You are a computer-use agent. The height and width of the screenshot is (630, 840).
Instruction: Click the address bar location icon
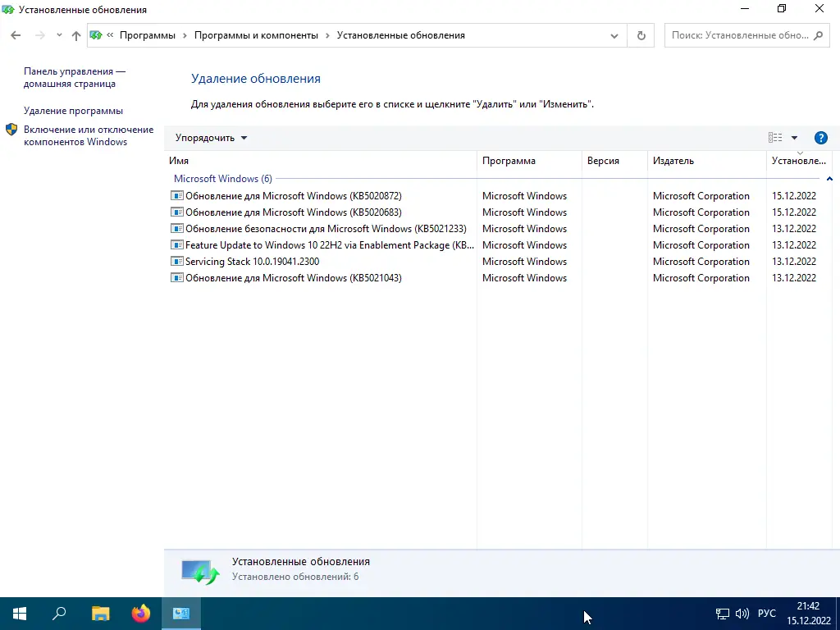pos(97,35)
